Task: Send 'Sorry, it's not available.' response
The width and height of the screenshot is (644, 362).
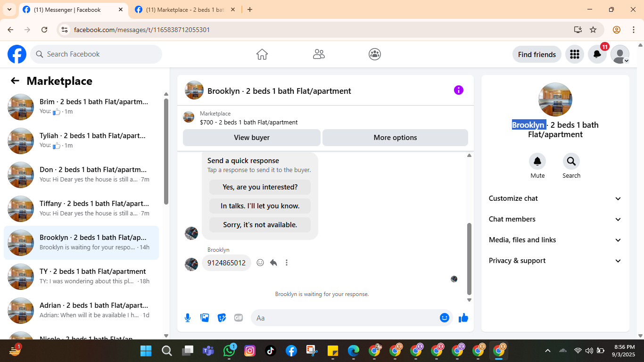Action: coord(260,225)
